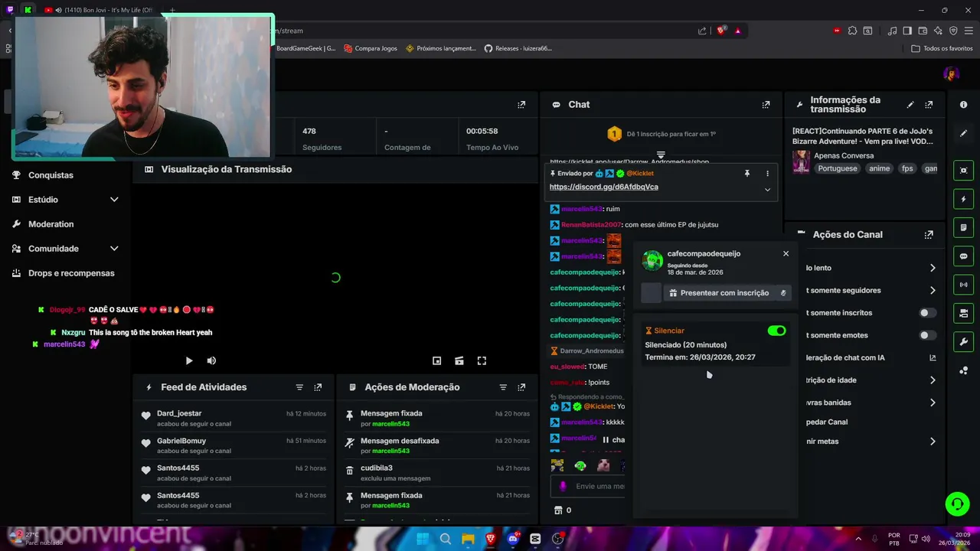This screenshot has width=980, height=551.
Task: Enable the somente emotes chat toggle
Action: [927, 335]
